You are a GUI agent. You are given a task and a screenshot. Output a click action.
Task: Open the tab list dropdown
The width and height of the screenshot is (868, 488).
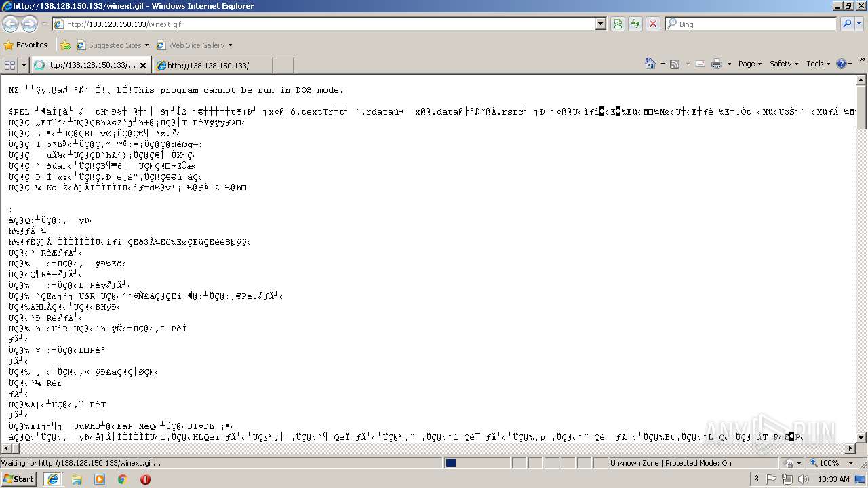[24, 65]
